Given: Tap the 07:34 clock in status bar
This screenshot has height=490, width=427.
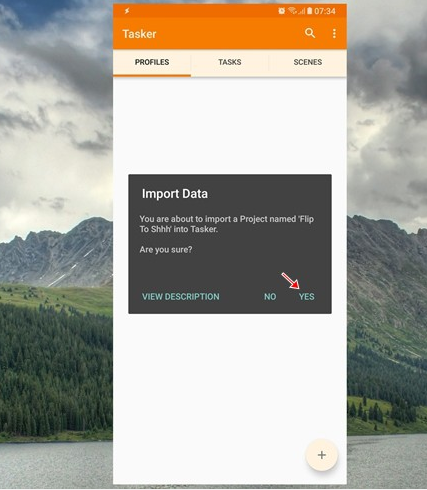Looking at the screenshot, I should coord(325,11).
